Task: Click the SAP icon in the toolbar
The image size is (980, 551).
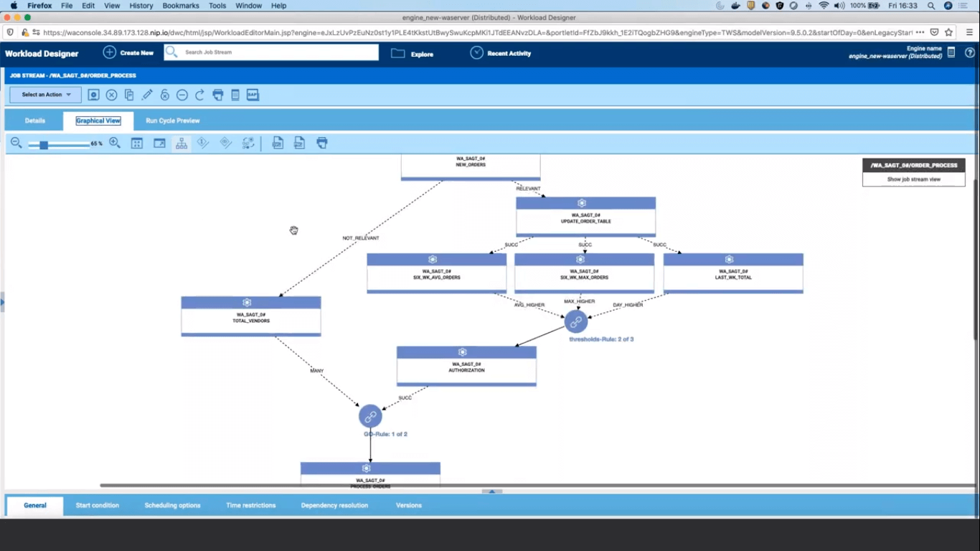Action: pyautogui.click(x=253, y=95)
